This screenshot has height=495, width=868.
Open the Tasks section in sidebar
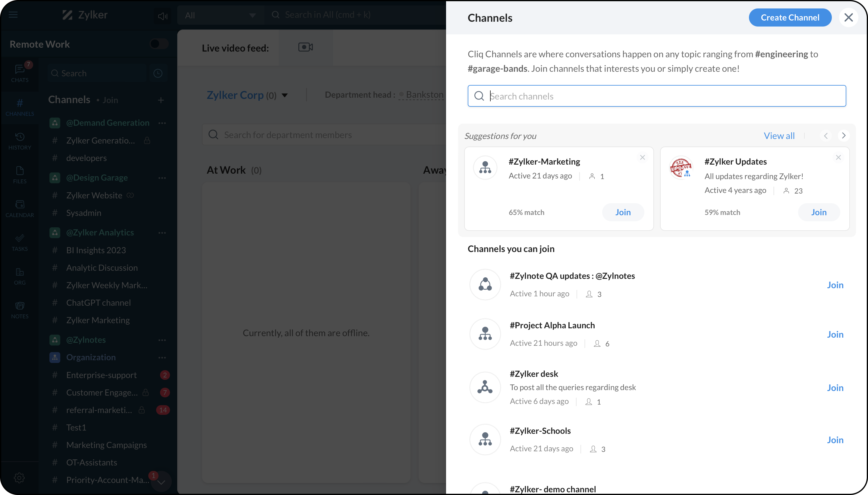point(20,242)
